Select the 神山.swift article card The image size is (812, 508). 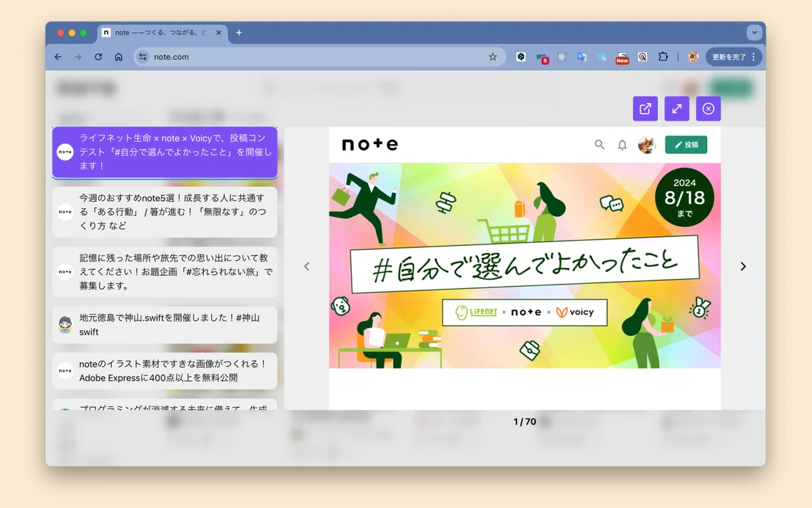(x=165, y=324)
